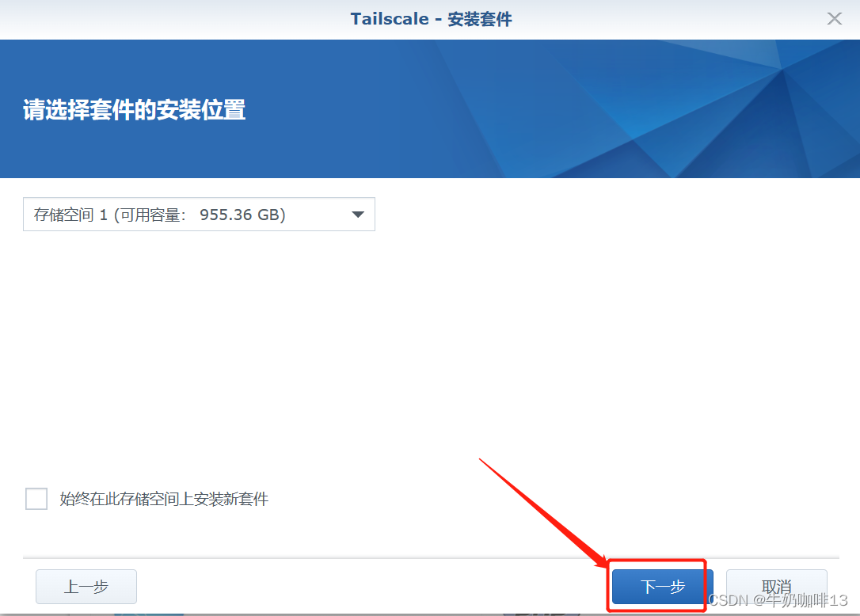Click the 请选择套件的安装位置 heading
Viewport: 860px width, 616px height.
135,109
